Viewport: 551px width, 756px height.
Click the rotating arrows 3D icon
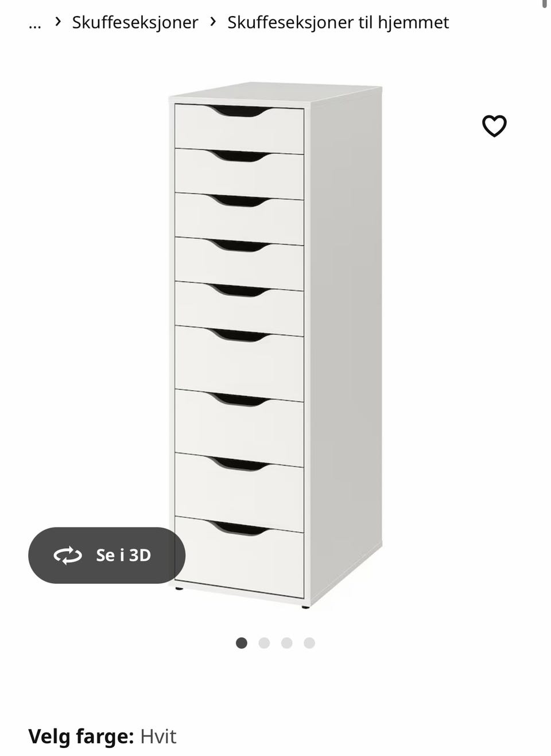click(68, 555)
